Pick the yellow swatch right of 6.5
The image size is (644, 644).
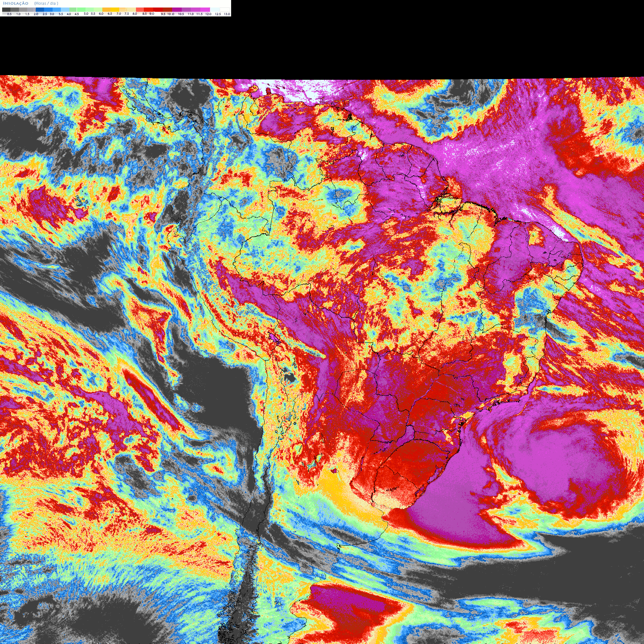pos(115,10)
